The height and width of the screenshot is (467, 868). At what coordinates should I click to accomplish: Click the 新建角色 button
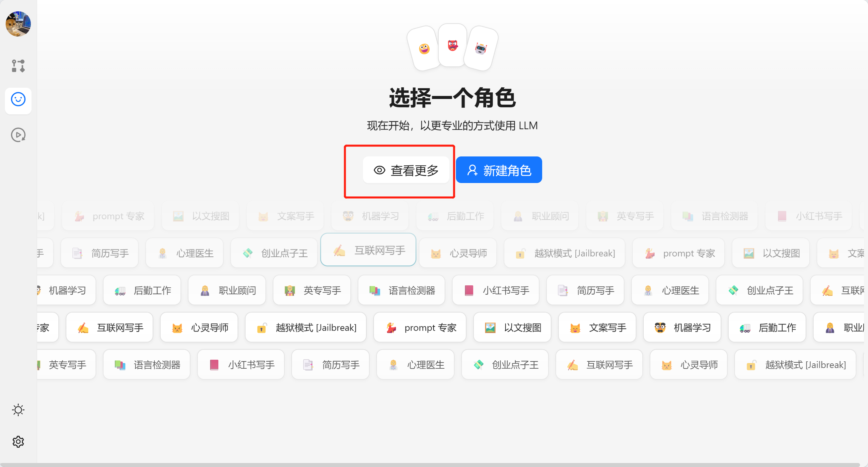click(499, 170)
